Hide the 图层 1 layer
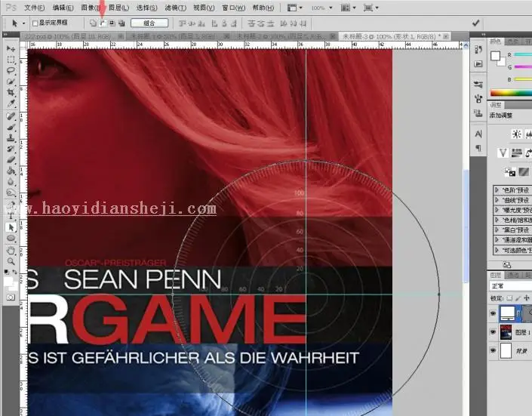 coord(493,332)
